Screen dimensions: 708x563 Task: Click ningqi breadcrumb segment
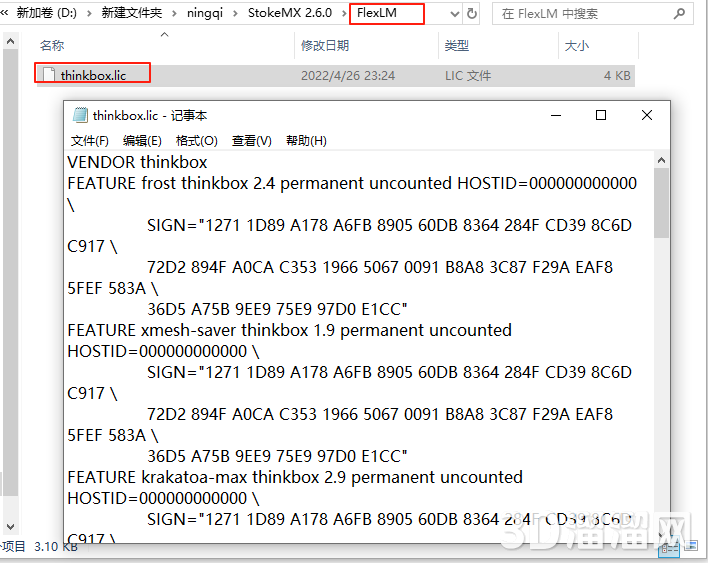click(x=205, y=13)
